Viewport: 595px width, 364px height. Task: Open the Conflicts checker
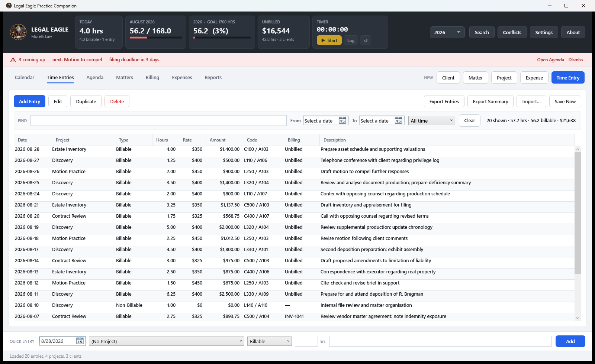pos(512,32)
